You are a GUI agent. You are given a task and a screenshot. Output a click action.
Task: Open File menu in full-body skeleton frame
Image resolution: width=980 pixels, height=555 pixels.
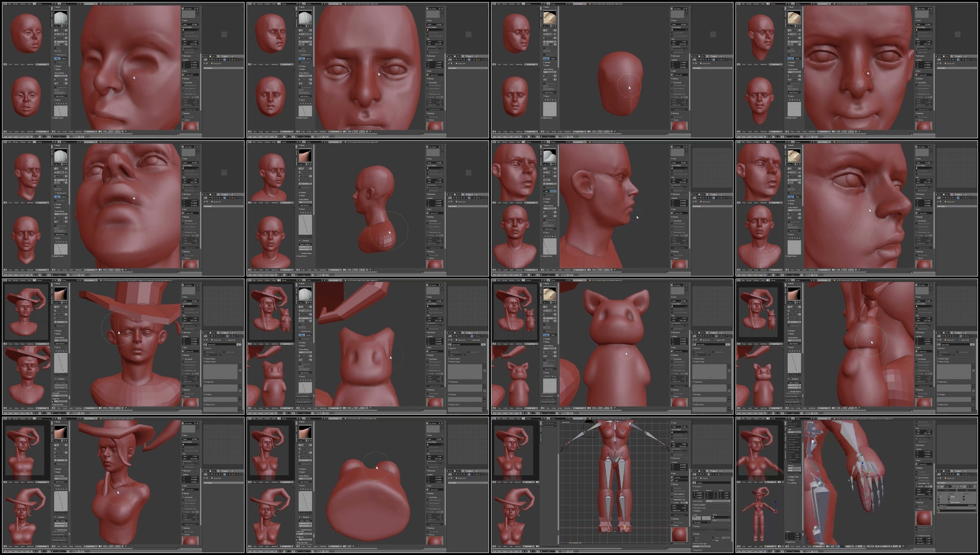(499, 418)
